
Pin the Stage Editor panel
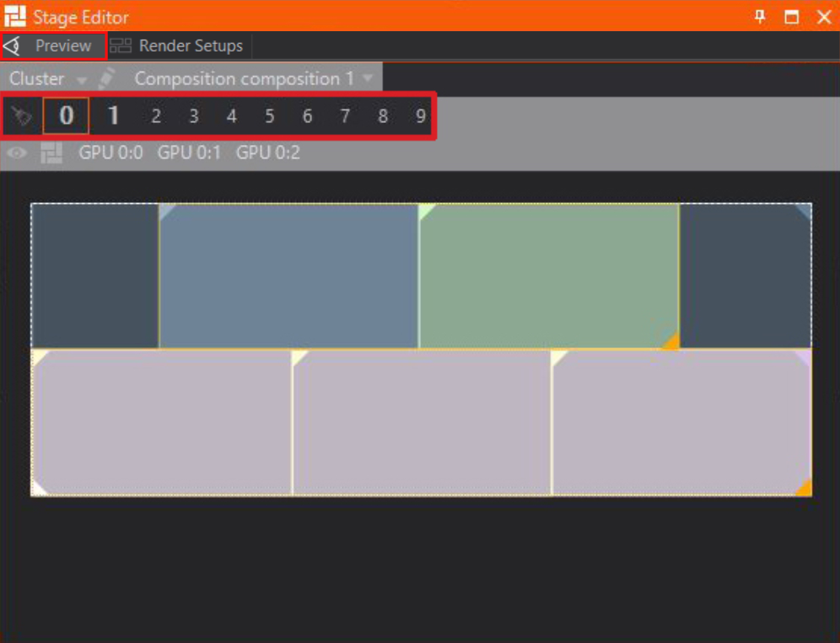pos(760,16)
